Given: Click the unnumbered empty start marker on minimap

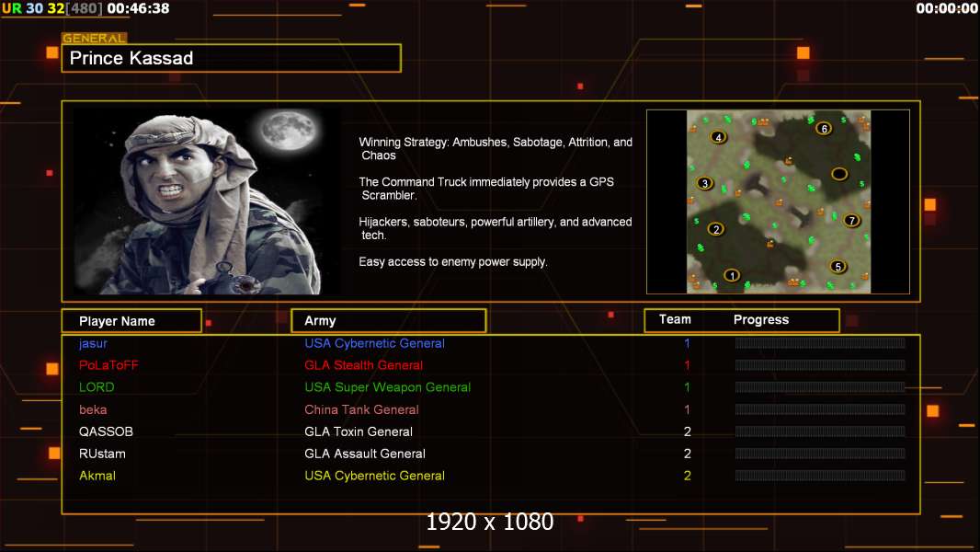Looking at the screenshot, I should [839, 174].
